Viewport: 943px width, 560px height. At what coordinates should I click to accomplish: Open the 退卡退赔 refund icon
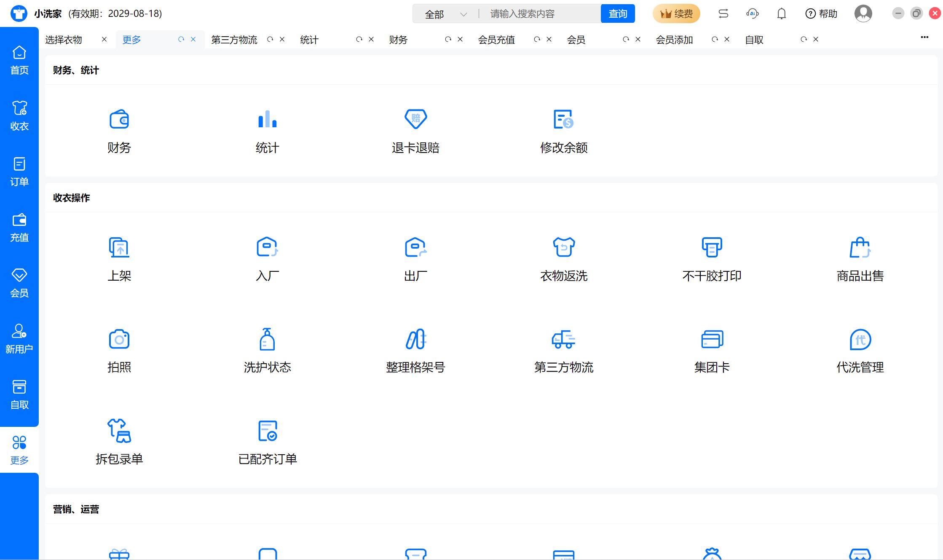point(415,120)
